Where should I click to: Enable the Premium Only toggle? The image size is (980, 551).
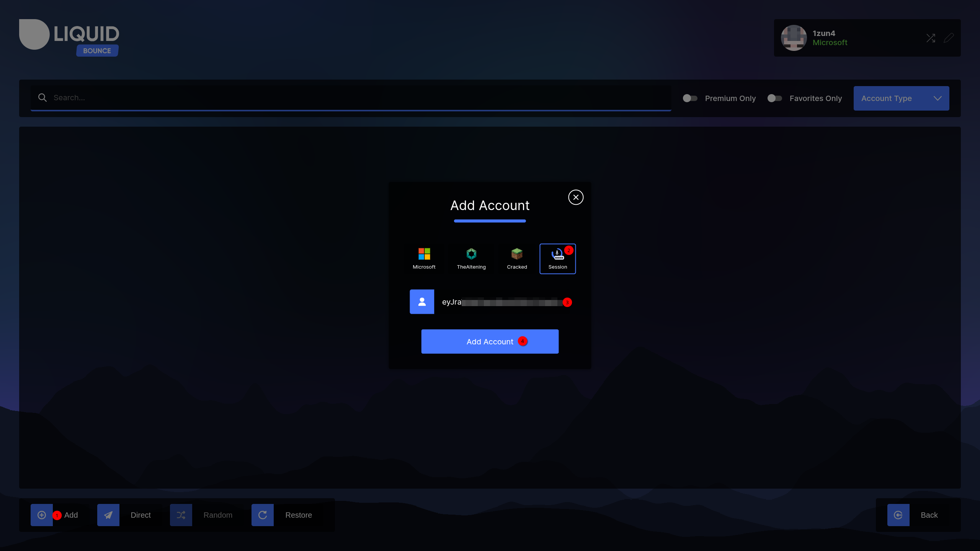pos(689,98)
